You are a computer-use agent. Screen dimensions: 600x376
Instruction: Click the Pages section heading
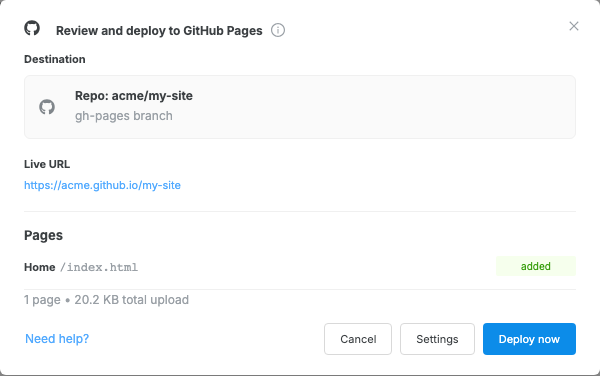click(43, 235)
